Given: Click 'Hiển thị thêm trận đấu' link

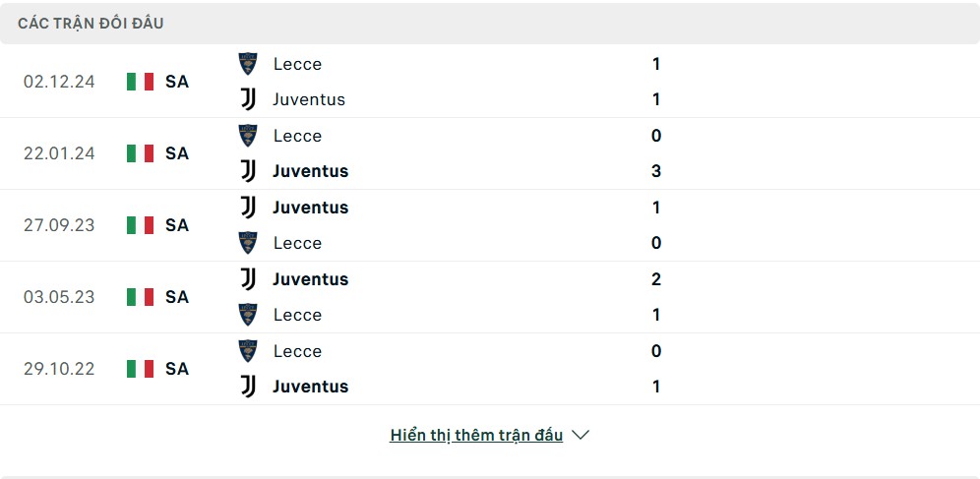Looking at the screenshot, I should [x=476, y=436].
